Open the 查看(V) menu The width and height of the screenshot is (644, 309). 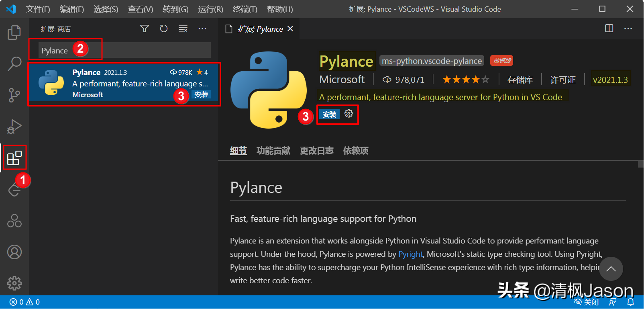[140, 9]
